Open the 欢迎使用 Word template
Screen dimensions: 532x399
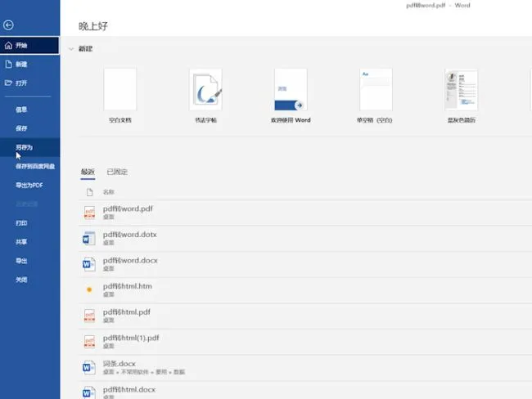tap(291, 96)
